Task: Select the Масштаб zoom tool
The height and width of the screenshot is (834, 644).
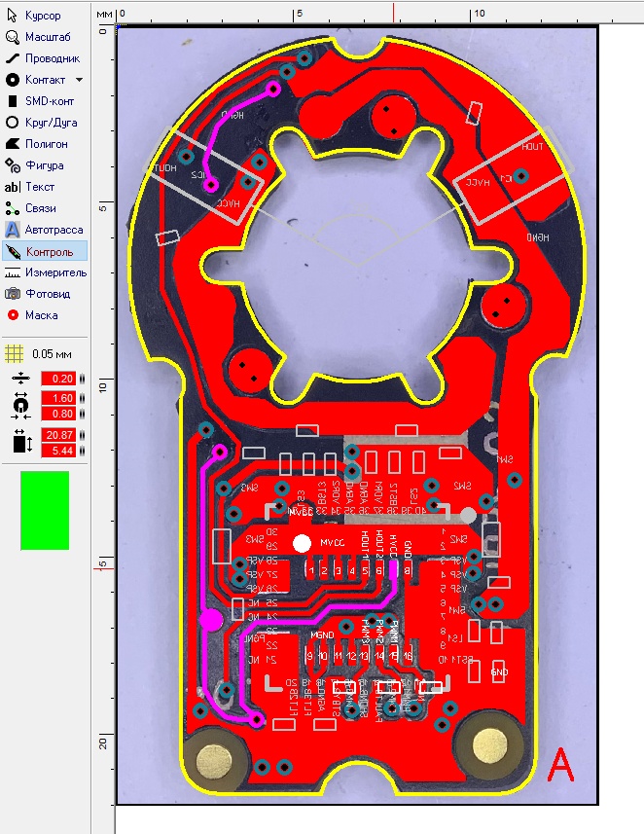Action: click(x=37, y=37)
